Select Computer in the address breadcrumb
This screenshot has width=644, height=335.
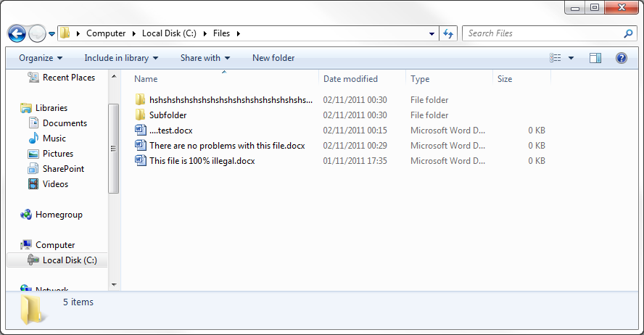tap(106, 33)
